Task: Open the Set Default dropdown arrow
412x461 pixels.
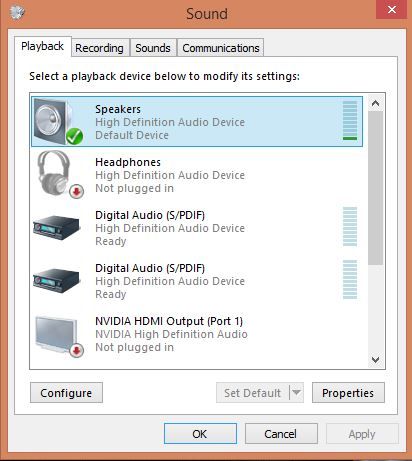Action: (297, 392)
